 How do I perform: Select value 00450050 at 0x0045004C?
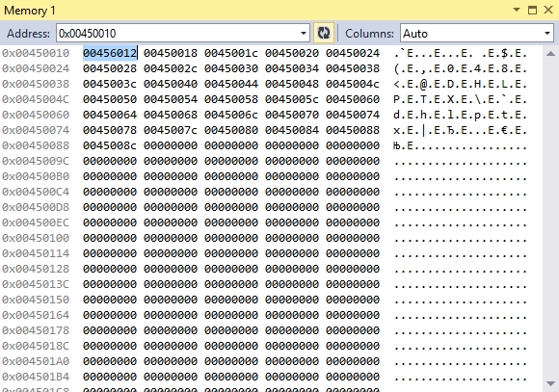(x=110, y=99)
